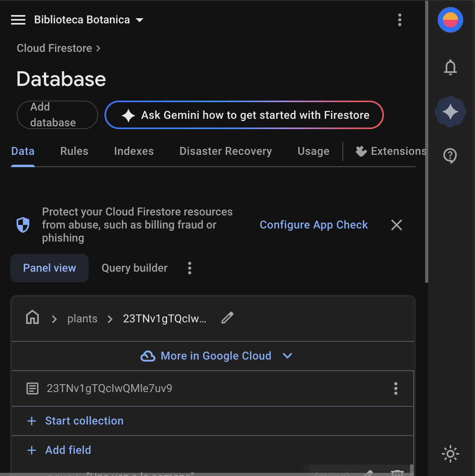Open the hamburger navigation menu

[x=18, y=19]
